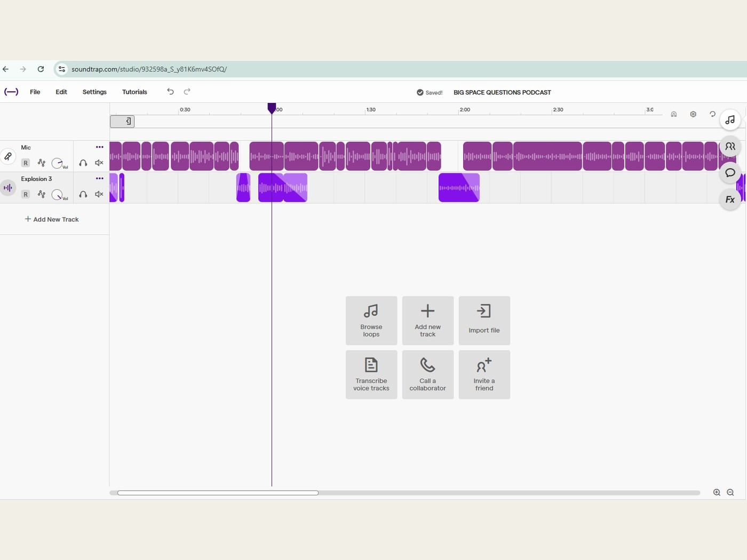Screen dimensions: 747x560
Task: Click the Add new track tile
Action: [428, 321]
